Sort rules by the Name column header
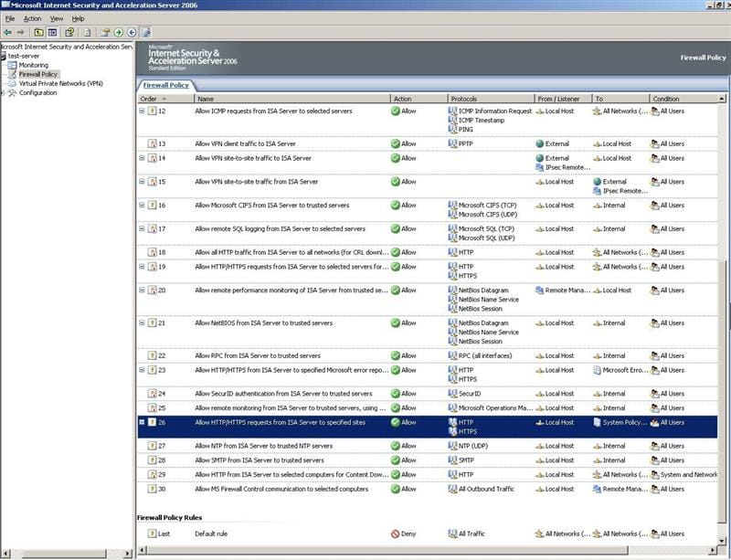The image size is (731, 560). click(291, 99)
